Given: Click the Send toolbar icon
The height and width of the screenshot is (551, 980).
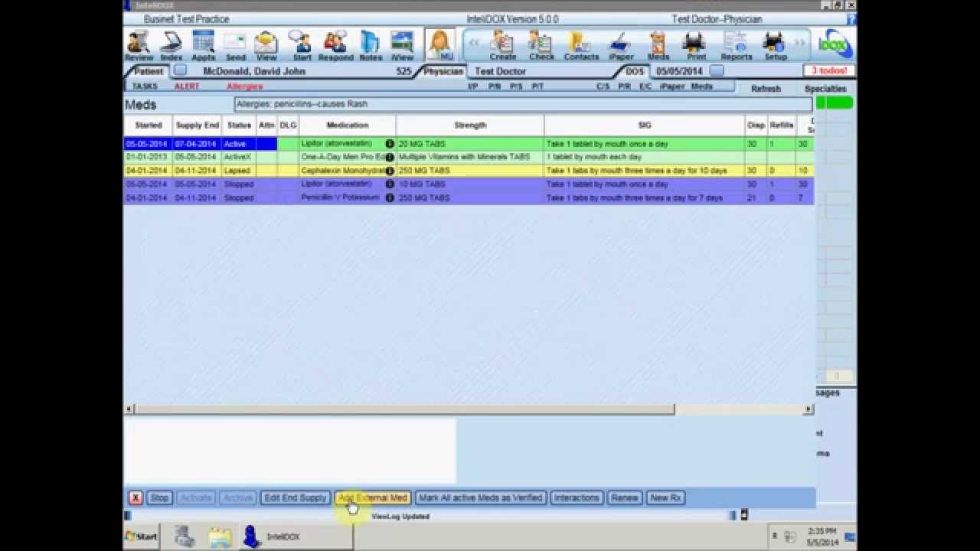Looking at the screenshot, I should click(x=235, y=45).
